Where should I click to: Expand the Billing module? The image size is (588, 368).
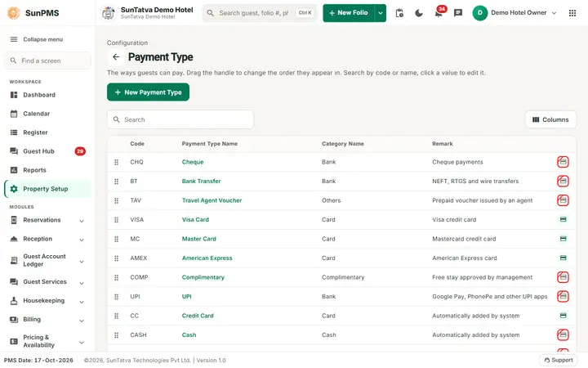point(82,321)
